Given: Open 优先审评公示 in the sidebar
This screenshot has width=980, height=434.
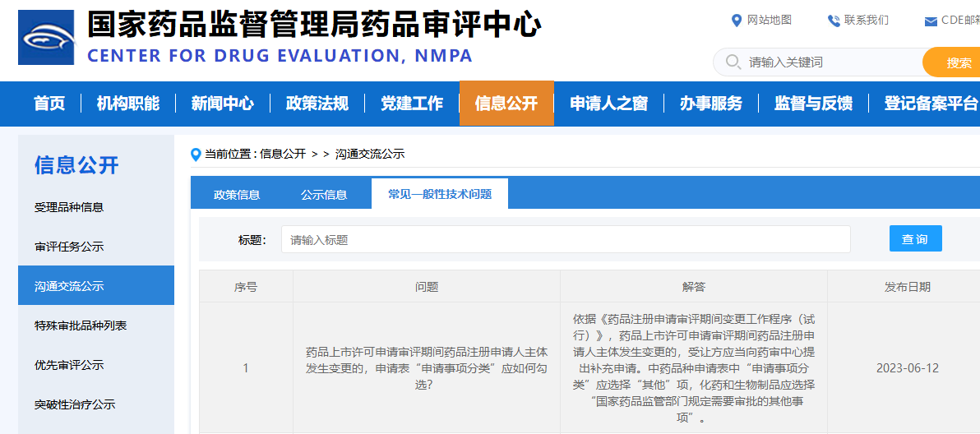Looking at the screenshot, I should click(x=69, y=365).
